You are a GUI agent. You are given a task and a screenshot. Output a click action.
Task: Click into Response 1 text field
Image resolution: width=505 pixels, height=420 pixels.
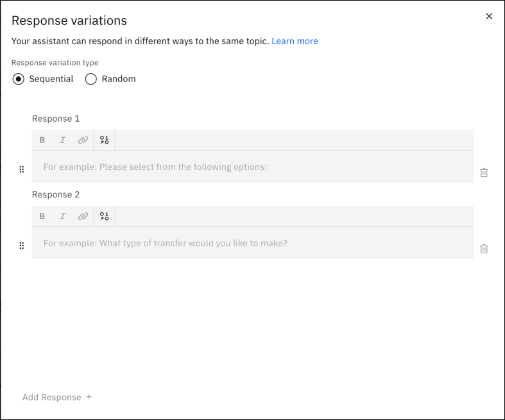click(253, 167)
